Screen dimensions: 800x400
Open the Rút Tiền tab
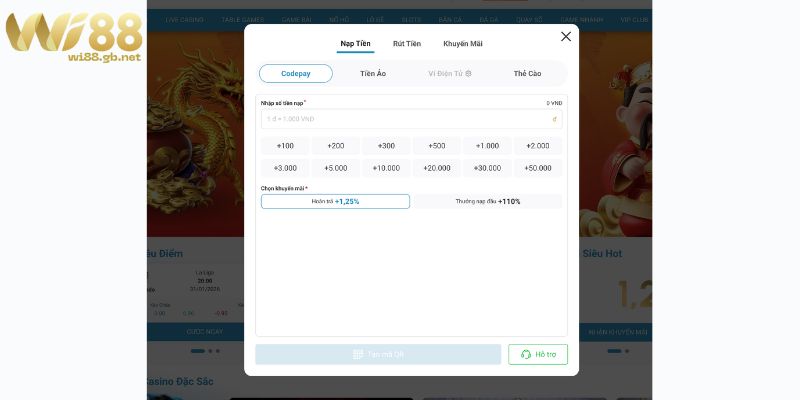point(407,44)
